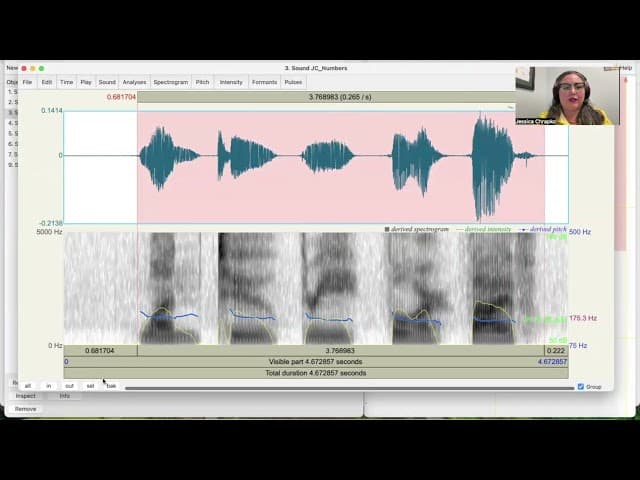Screen dimensions: 640x480
Task: Click the top selection duration bar 3.768983 (0.265 / s)
Action: (340, 97)
